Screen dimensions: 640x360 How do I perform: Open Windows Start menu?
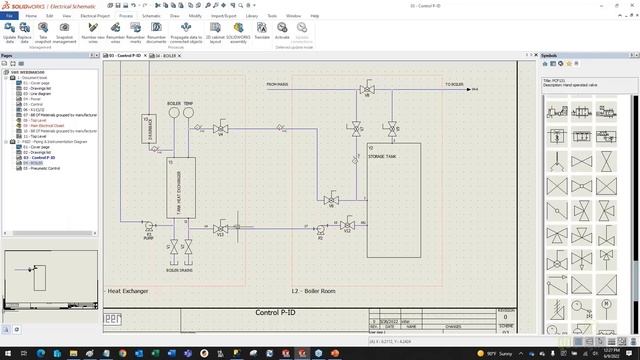(8, 353)
